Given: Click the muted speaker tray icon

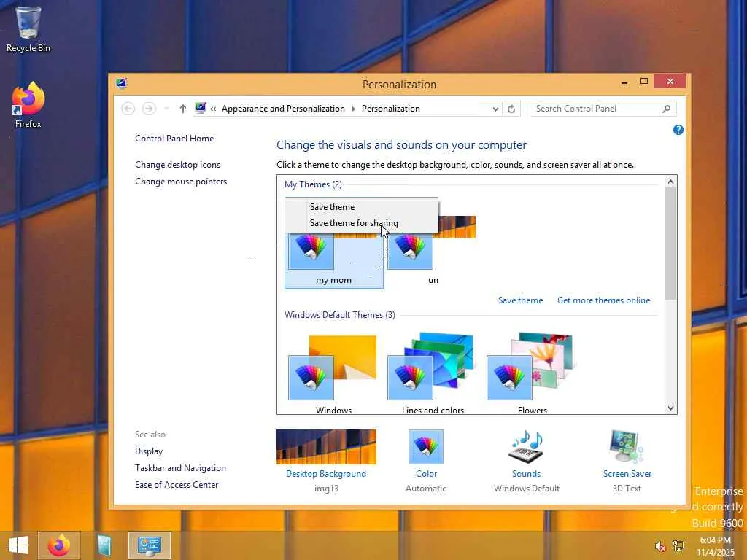Looking at the screenshot, I should click(660, 545).
